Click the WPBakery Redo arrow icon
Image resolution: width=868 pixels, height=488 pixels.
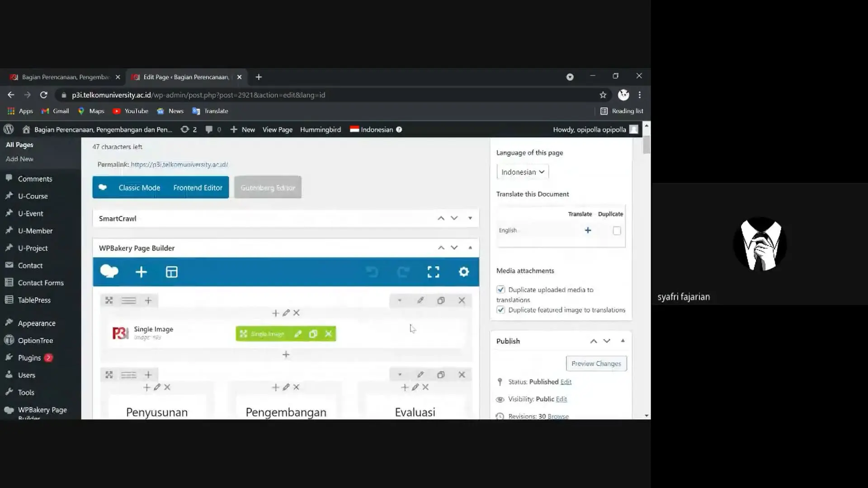(403, 272)
